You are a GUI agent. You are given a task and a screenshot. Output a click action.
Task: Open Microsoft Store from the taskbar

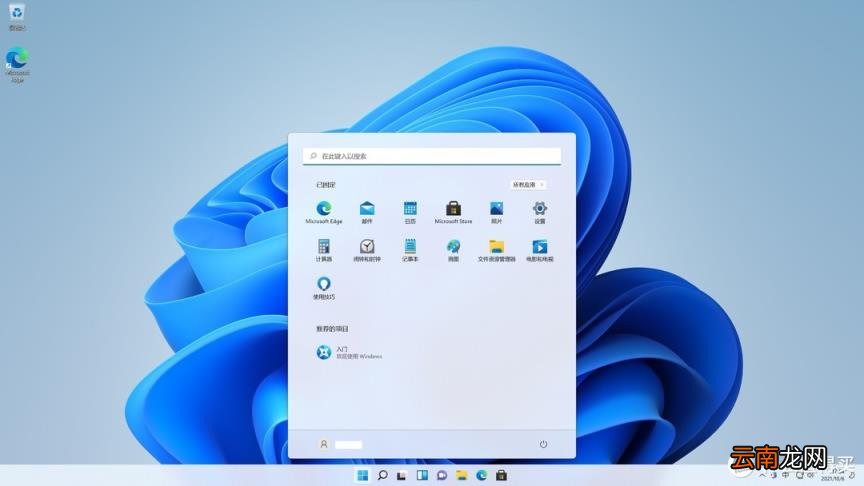pyautogui.click(x=501, y=475)
